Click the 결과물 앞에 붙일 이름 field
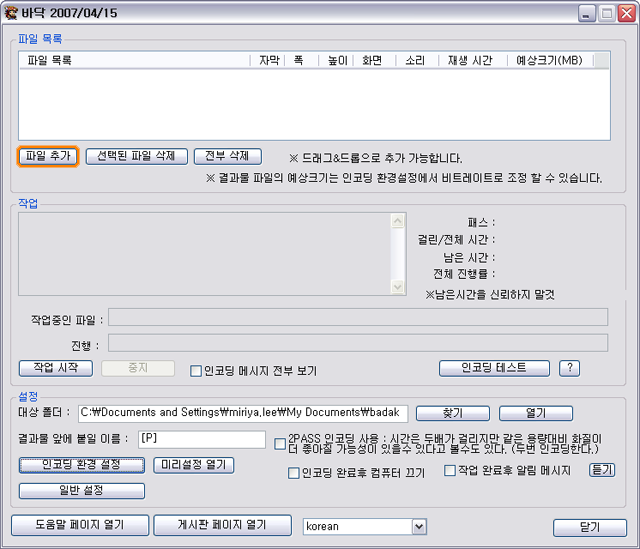640x549 pixels. [202, 439]
